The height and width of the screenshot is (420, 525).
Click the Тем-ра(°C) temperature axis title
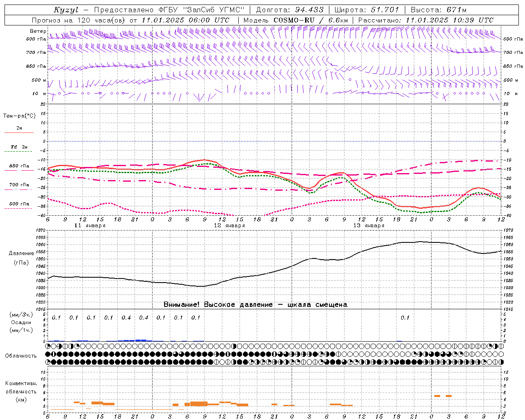[19, 116]
